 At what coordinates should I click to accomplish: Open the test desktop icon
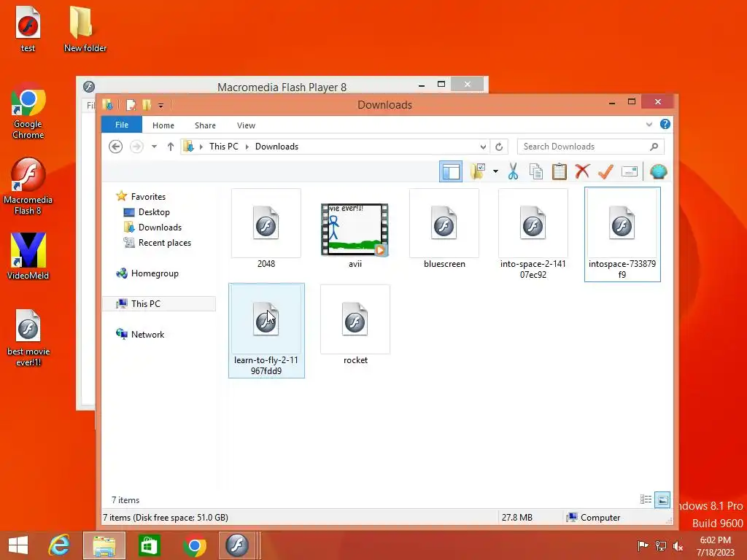click(x=28, y=29)
